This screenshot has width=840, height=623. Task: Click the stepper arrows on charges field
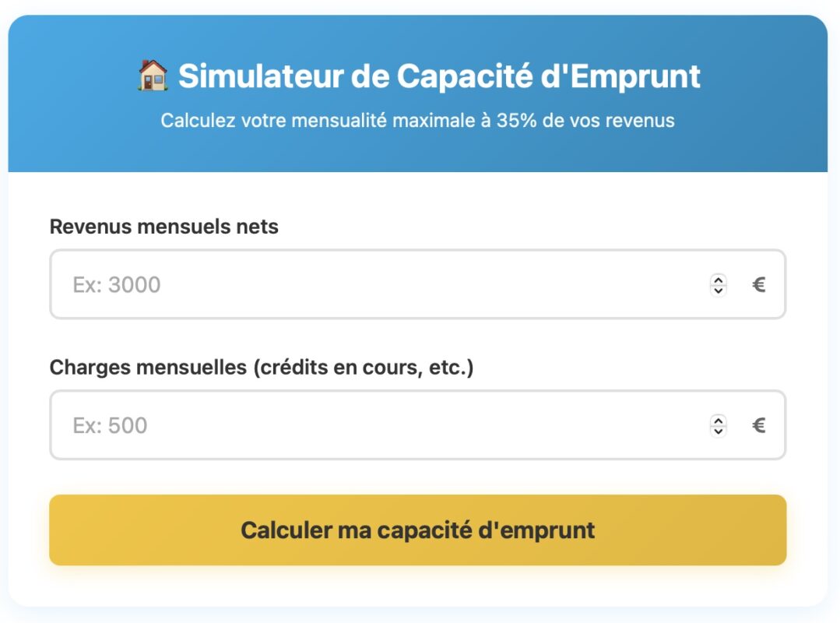click(x=717, y=424)
